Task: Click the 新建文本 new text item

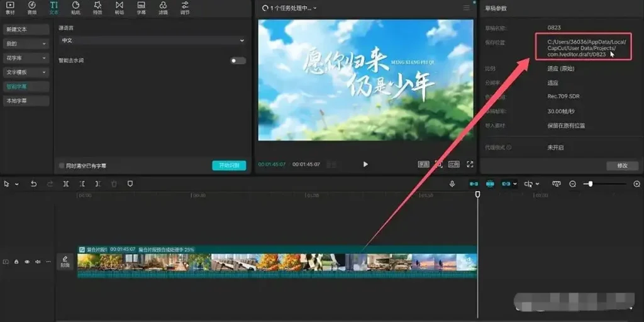Action: [26, 30]
